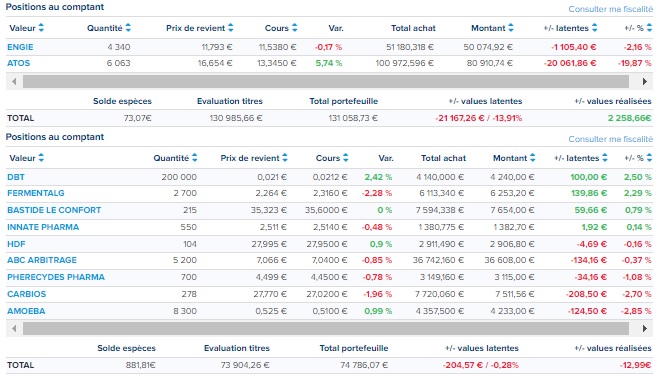The width and height of the screenshot is (661, 382).
Task: Select ENGIE quantity 4 340
Action: click(119, 47)
